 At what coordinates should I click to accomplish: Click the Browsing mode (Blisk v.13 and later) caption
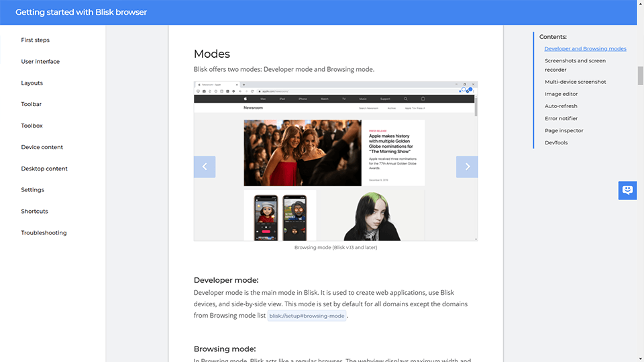tap(335, 247)
